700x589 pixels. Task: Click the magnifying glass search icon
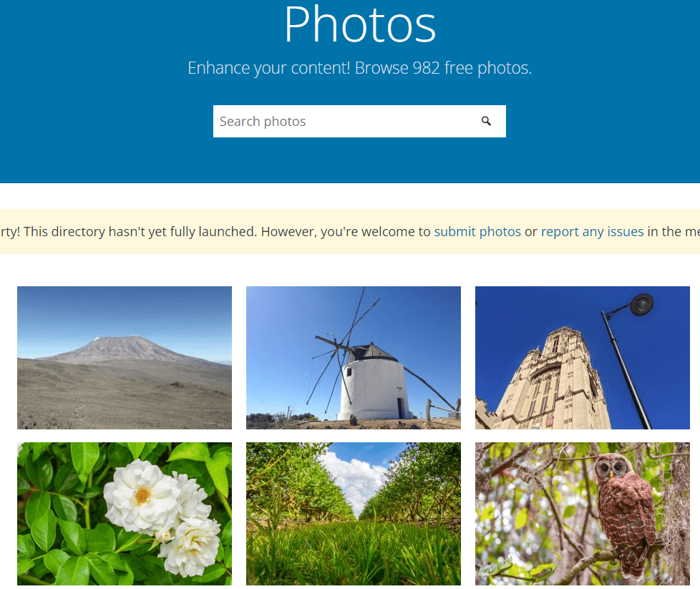[486, 121]
